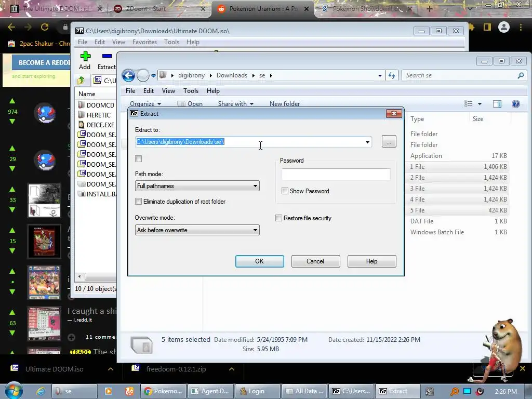Go back in Chrome browser
Screen dimensions: 532x399
(11, 27)
